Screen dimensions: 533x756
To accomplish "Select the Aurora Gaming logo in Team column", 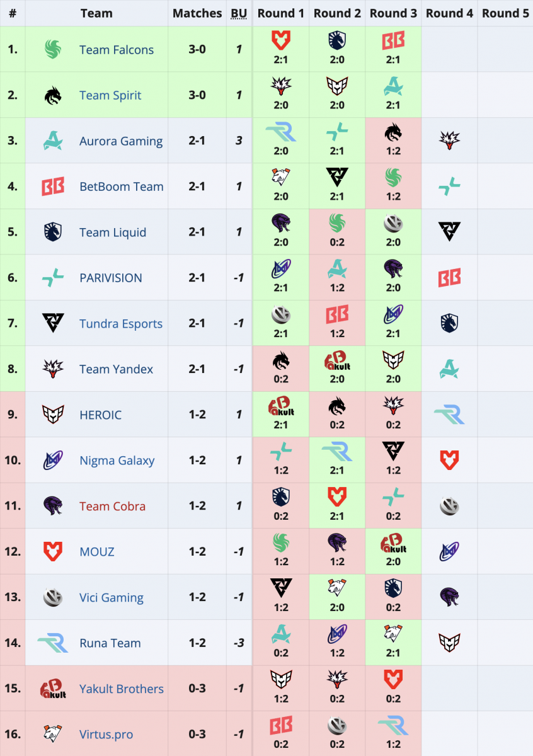I will click(53, 141).
